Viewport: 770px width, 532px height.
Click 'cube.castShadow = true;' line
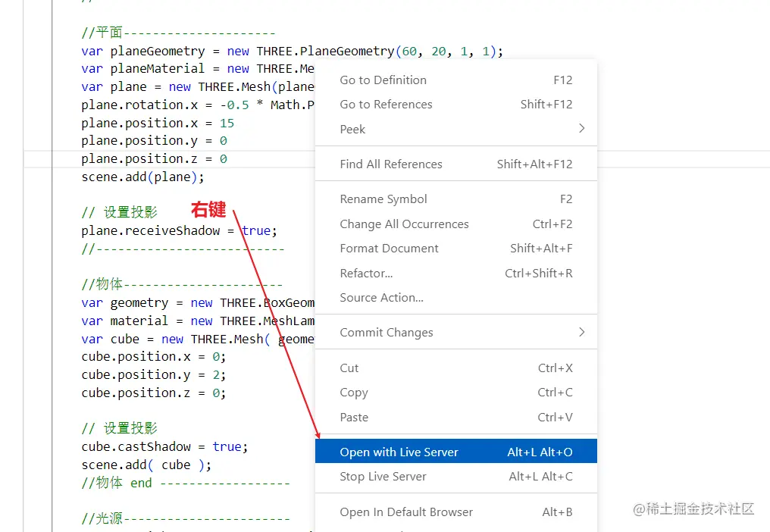point(164,446)
